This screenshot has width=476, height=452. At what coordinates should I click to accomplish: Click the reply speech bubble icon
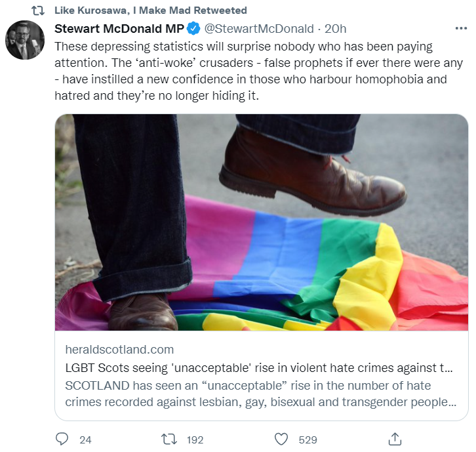(x=62, y=440)
